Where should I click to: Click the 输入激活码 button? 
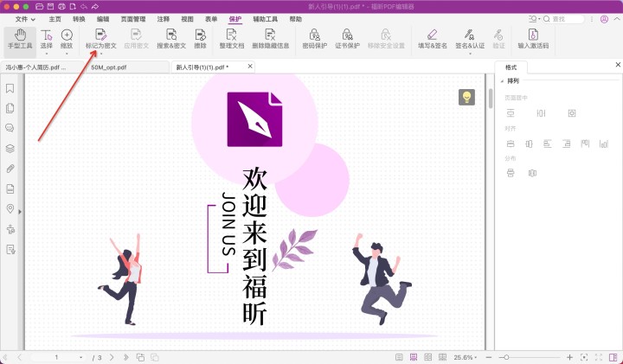pyautogui.click(x=533, y=39)
